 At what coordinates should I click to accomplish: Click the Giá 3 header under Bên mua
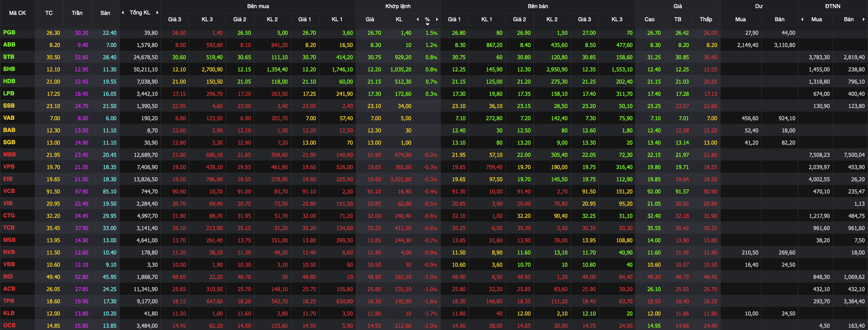click(175, 19)
